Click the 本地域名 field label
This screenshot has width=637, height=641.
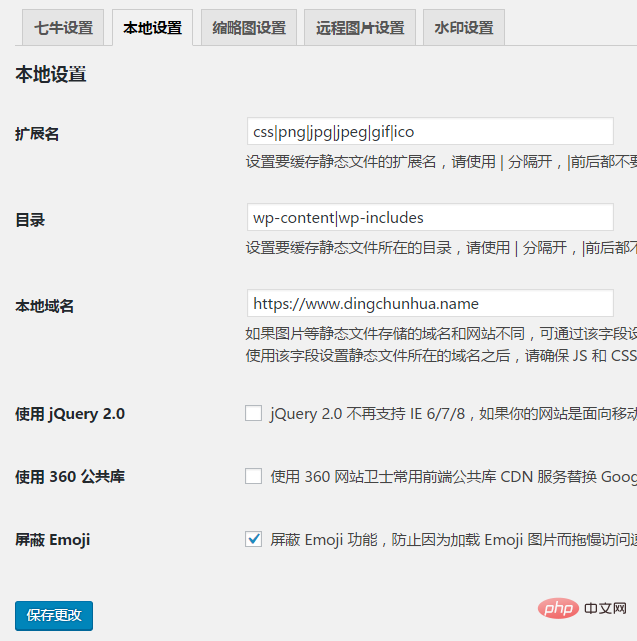pos(44,305)
